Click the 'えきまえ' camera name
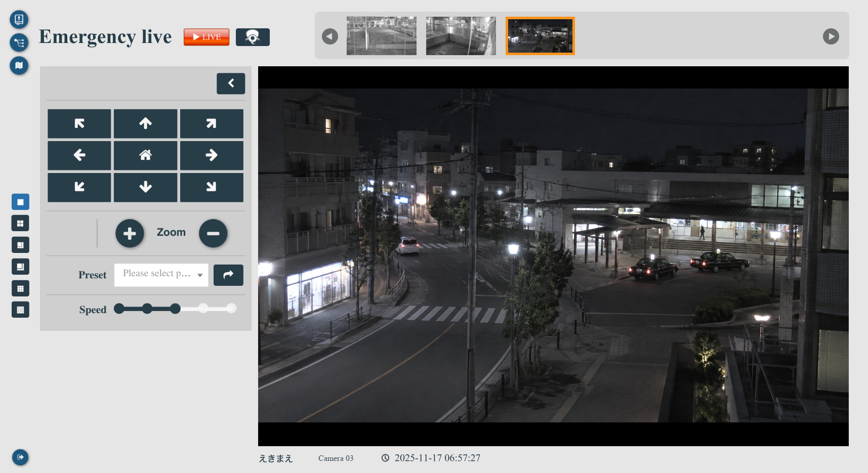Viewport: 868px width, 473px height. pyautogui.click(x=276, y=458)
